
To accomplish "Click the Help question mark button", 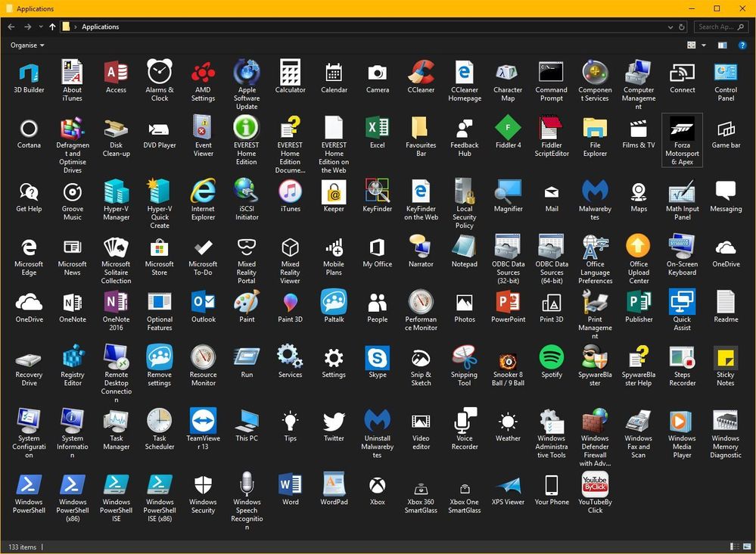I will (x=743, y=45).
